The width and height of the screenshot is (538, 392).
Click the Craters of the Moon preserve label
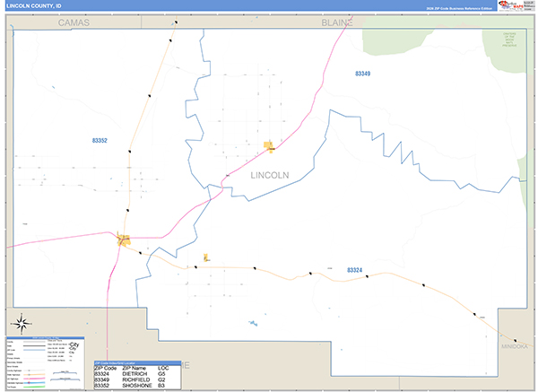tap(509, 39)
